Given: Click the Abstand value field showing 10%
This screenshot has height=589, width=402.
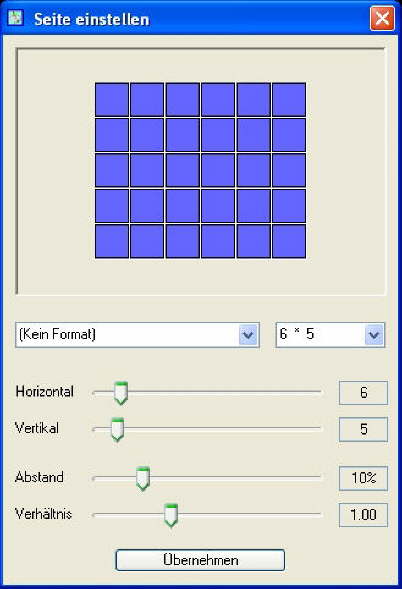Looking at the screenshot, I should 363,478.
